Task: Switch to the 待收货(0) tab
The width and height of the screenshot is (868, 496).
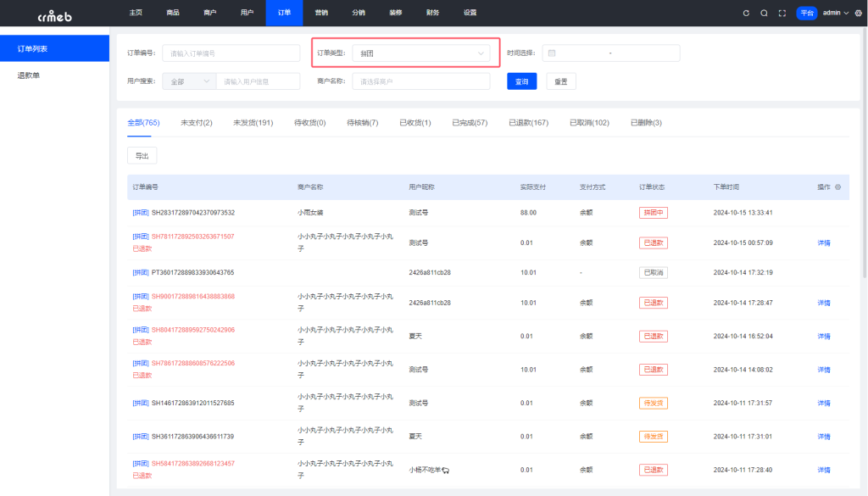Action: 310,123
